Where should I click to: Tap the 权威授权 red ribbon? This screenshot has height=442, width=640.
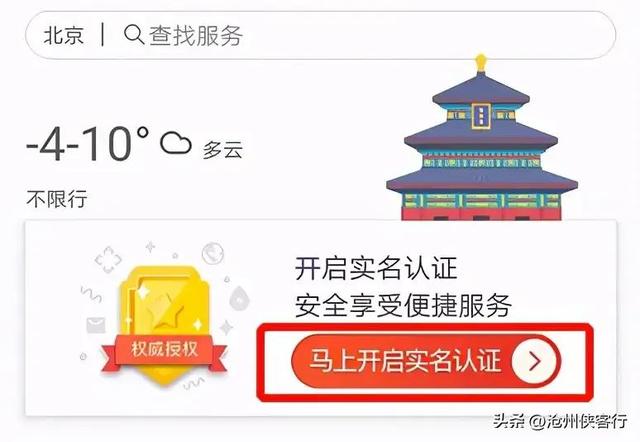[x=164, y=351]
